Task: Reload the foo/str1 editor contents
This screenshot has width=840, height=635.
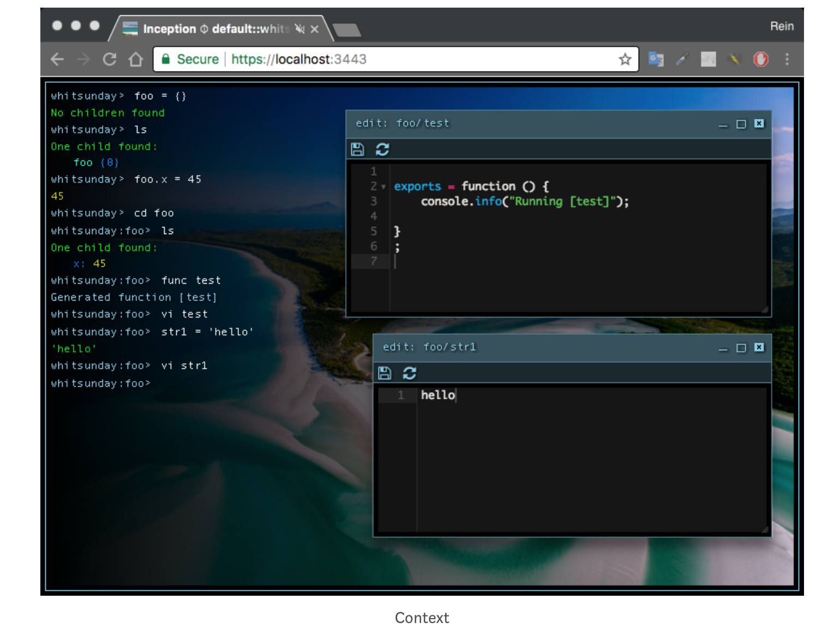Action: 410,373
